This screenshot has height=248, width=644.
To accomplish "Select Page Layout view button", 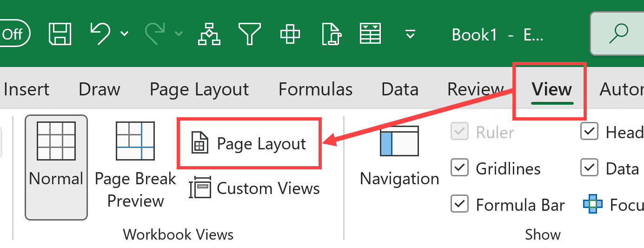I will pos(249,144).
